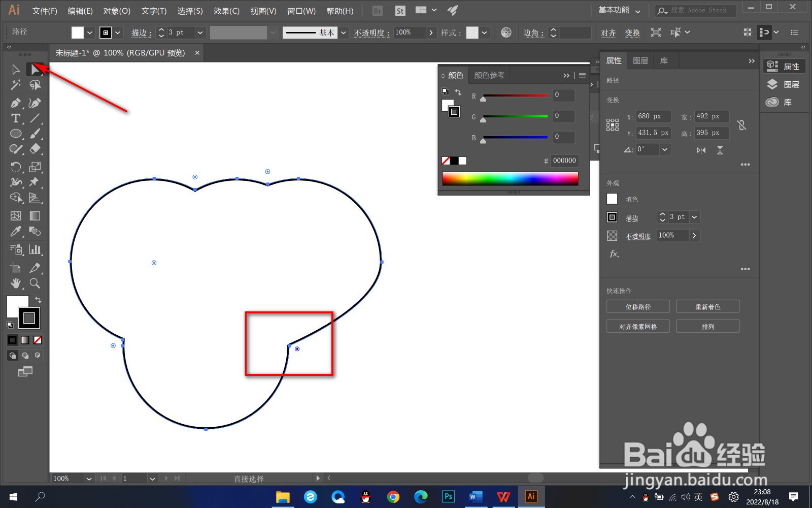Open 基本功能 workspace switcher

(x=619, y=10)
